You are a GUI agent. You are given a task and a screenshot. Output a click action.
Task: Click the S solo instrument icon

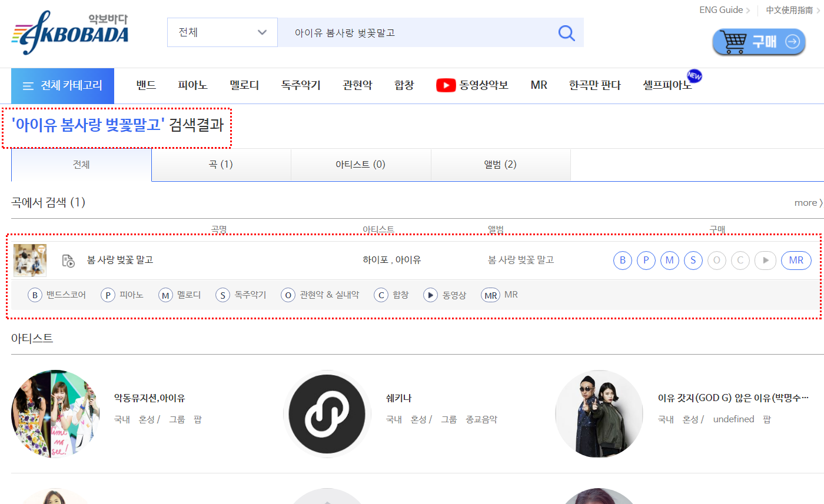click(x=693, y=260)
